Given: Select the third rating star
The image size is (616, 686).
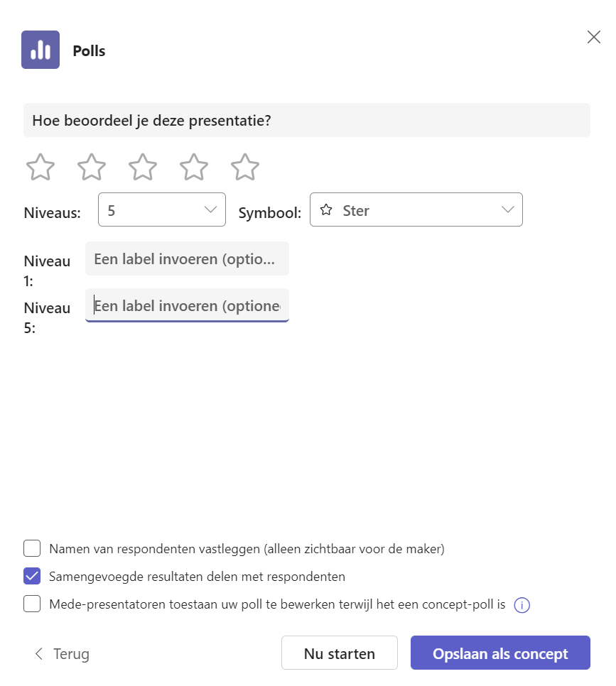Looking at the screenshot, I should (x=143, y=167).
